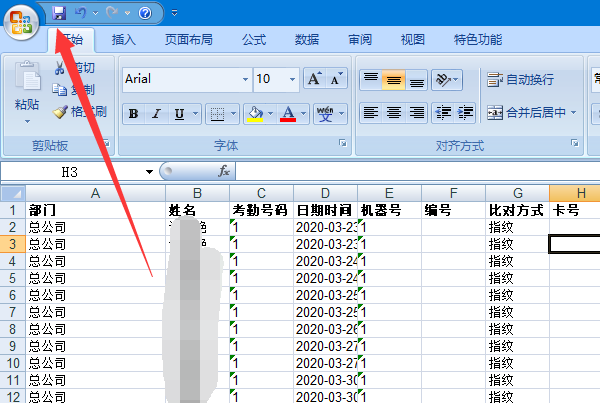Select column G header
The height and width of the screenshot is (403, 600).
point(517,193)
